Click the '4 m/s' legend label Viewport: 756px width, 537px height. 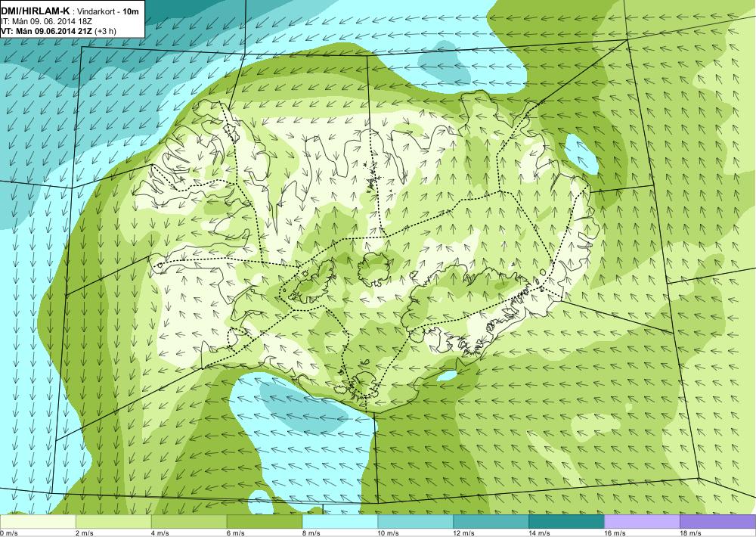(x=160, y=533)
